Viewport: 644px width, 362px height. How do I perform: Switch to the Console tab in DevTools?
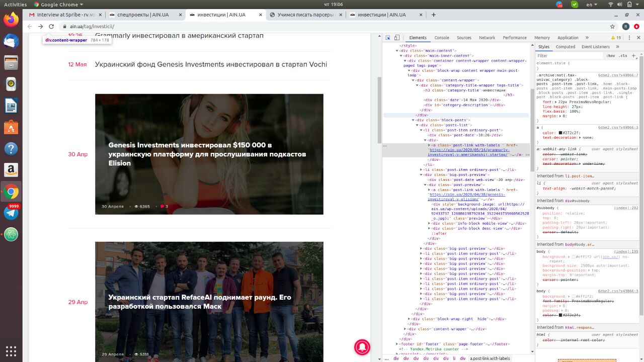442,38
